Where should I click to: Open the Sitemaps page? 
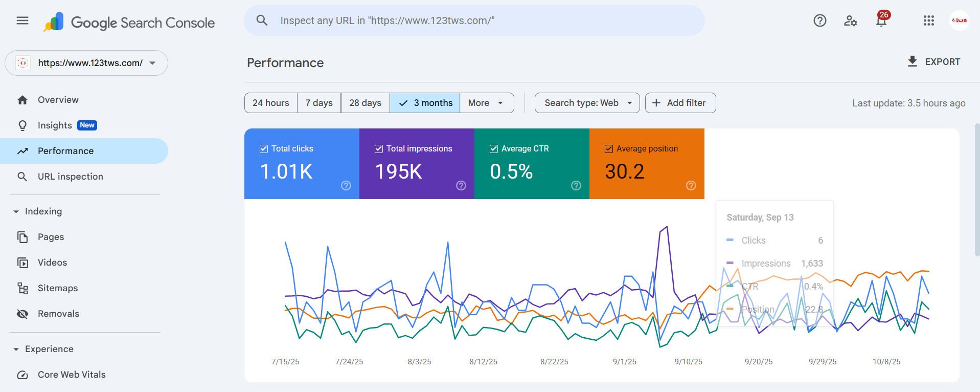(58, 288)
